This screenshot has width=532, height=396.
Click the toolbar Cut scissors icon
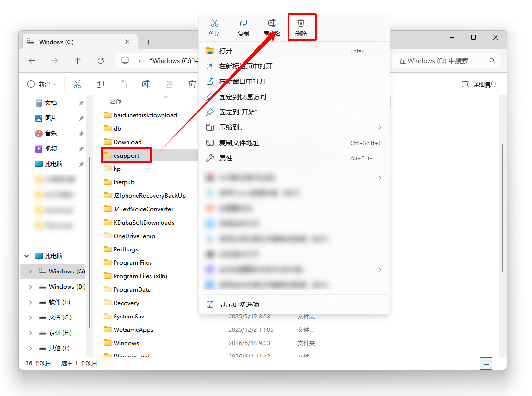click(77, 84)
